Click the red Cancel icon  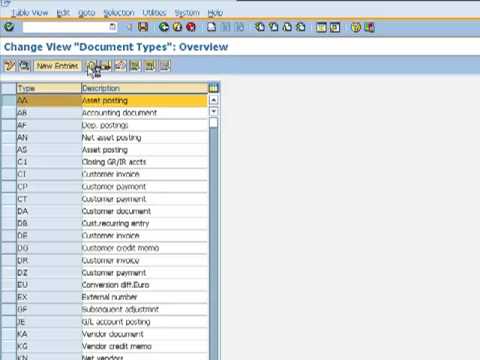click(191, 27)
